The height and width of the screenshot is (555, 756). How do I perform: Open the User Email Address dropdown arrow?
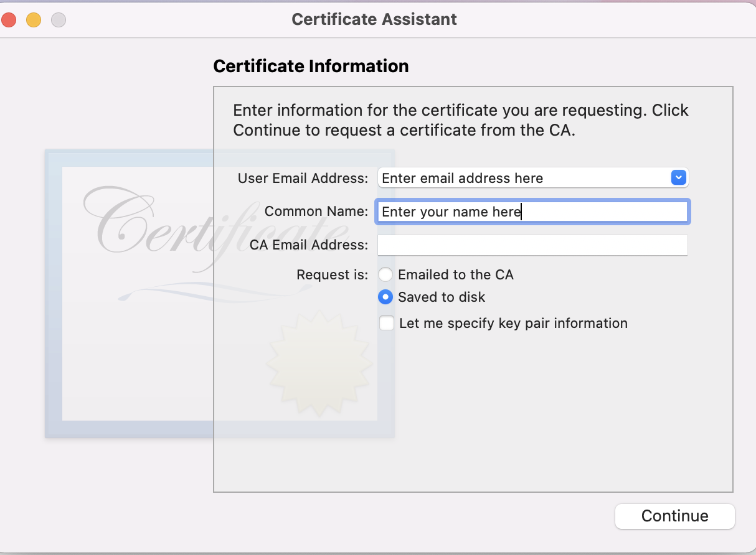pos(678,178)
